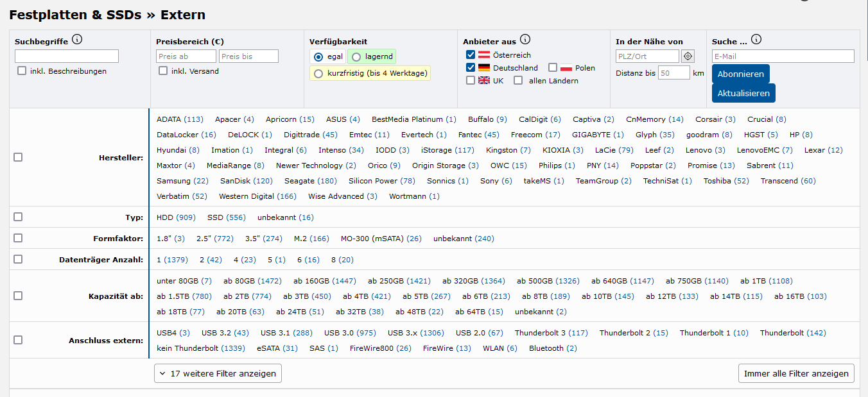The image size is (868, 397).
Task: Click the Aktualisieren button
Action: [743, 93]
